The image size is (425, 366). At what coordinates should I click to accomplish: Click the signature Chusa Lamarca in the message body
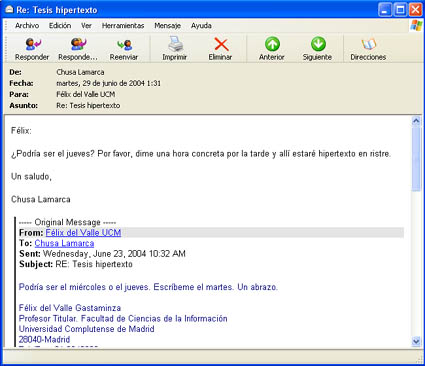[x=41, y=199]
